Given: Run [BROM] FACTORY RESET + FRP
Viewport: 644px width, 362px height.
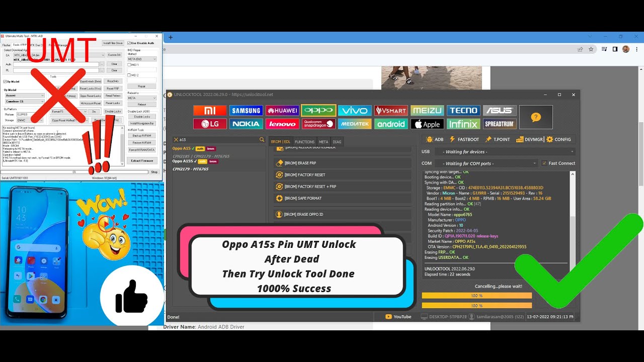Looking at the screenshot, I should tap(343, 187).
